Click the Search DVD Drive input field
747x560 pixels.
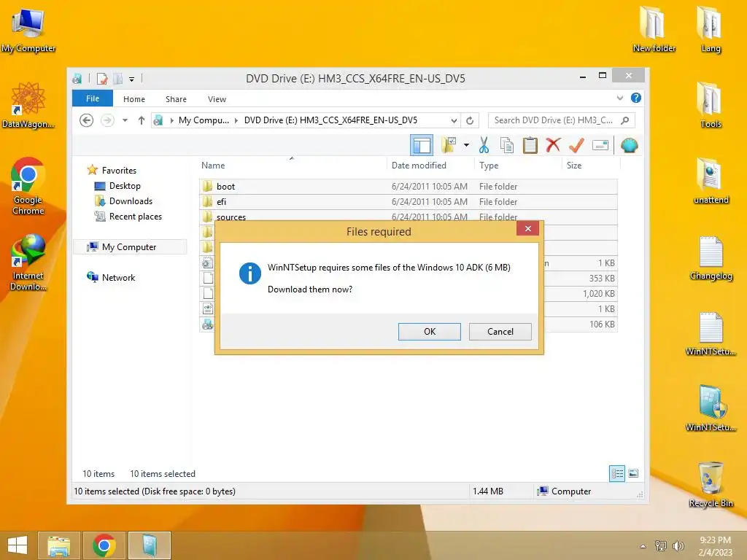[x=554, y=120]
